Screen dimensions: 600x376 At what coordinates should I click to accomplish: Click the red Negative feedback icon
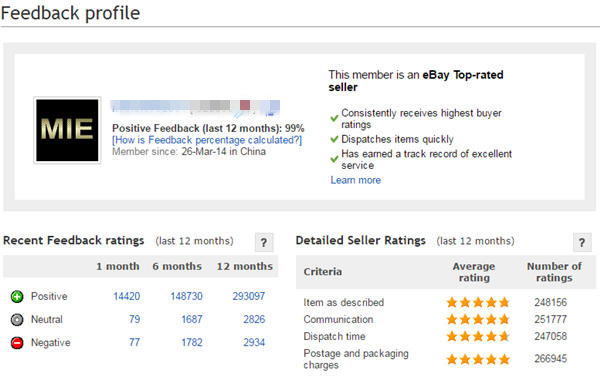pos(17,343)
